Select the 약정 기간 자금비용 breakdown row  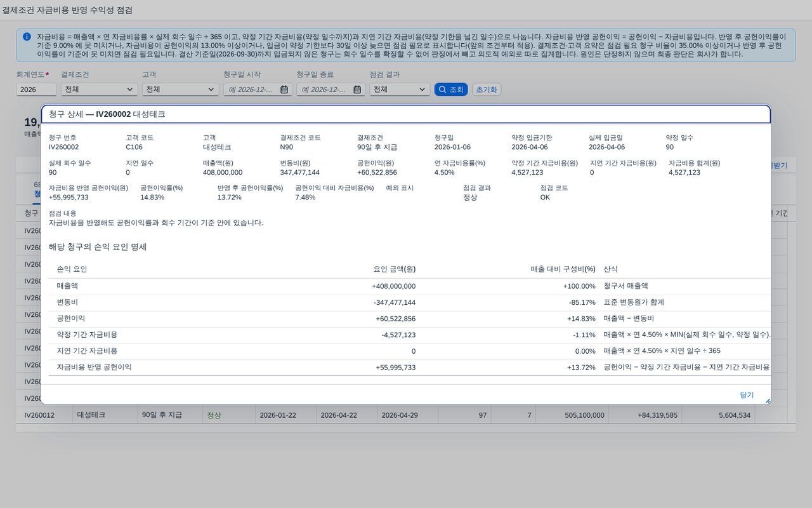[x=410, y=335]
